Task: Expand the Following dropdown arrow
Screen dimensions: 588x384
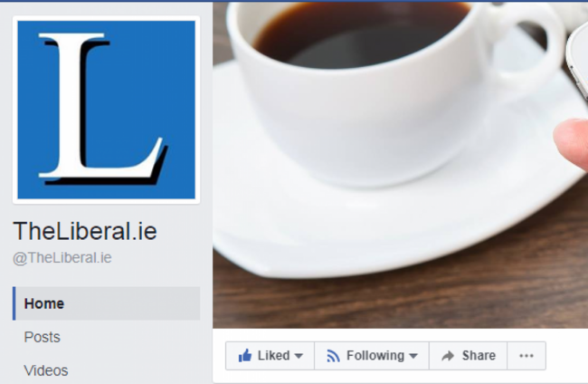Action: pyautogui.click(x=413, y=356)
